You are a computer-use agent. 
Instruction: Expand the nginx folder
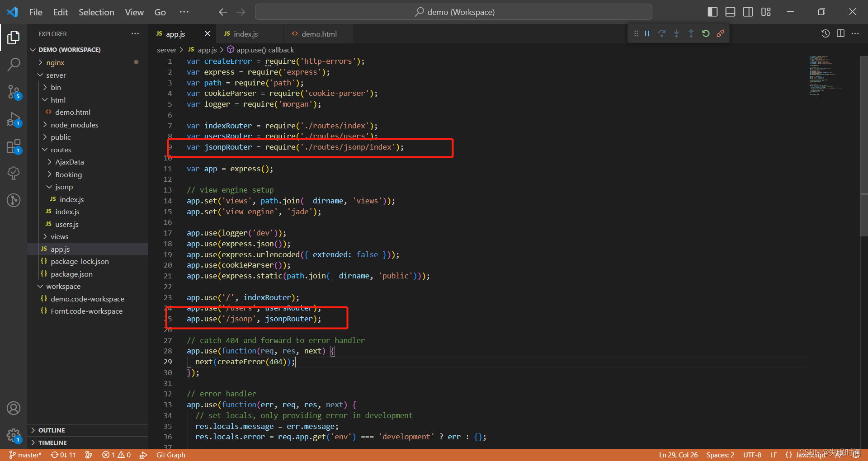(88, 62)
